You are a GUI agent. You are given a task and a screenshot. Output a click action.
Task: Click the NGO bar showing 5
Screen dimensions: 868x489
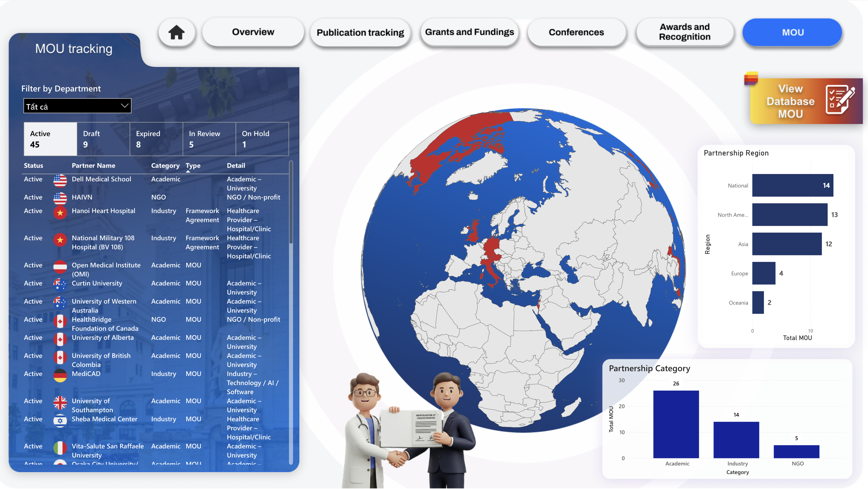coord(796,452)
